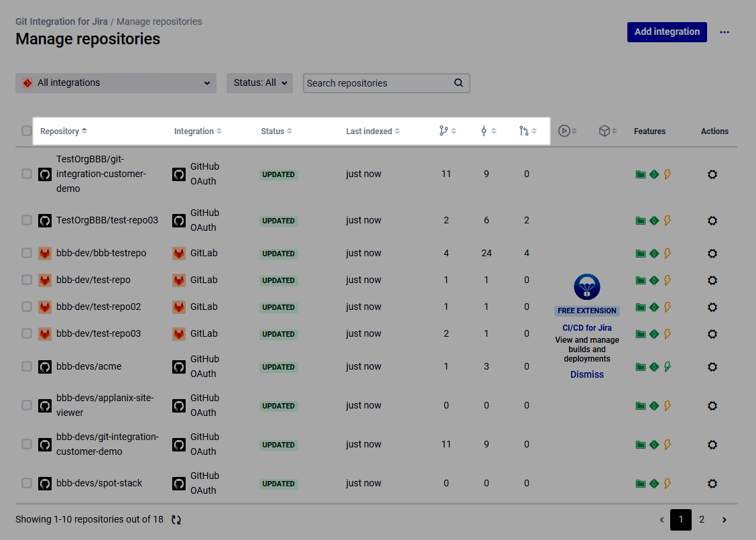This screenshot has height=540, width=756.
Task: Open gear for bbb-dev/test-repo03 row
Action: coord(712,334)
